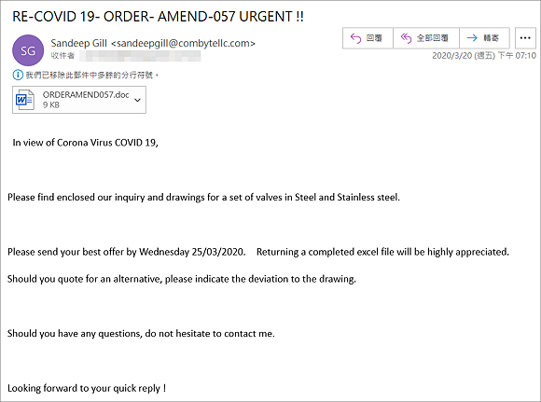Click the 9 KB attachment size label

pos(51,105)
